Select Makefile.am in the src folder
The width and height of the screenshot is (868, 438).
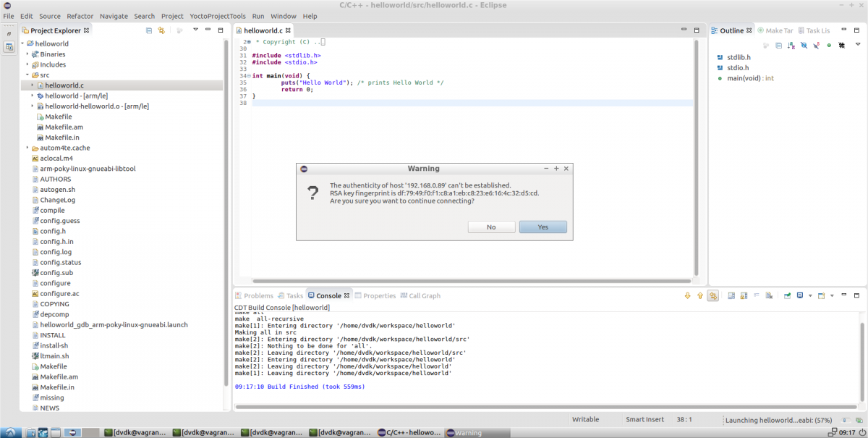tap(64, 127)
